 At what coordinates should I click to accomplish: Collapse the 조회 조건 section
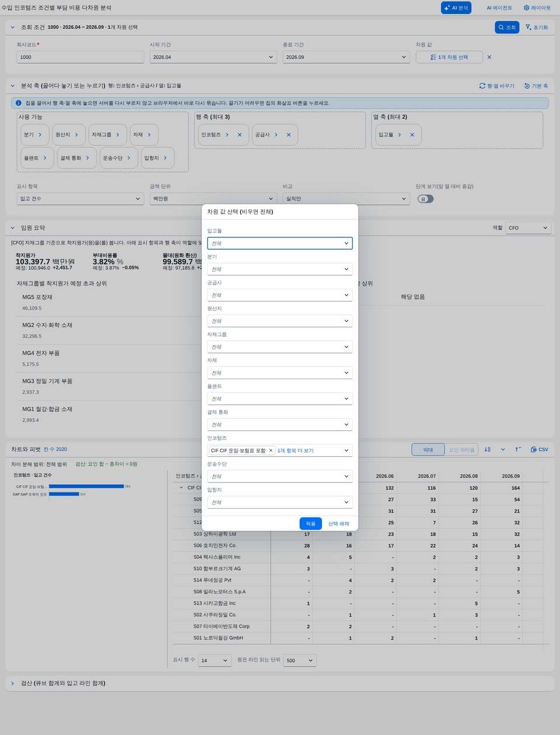(x=12, y=27)
